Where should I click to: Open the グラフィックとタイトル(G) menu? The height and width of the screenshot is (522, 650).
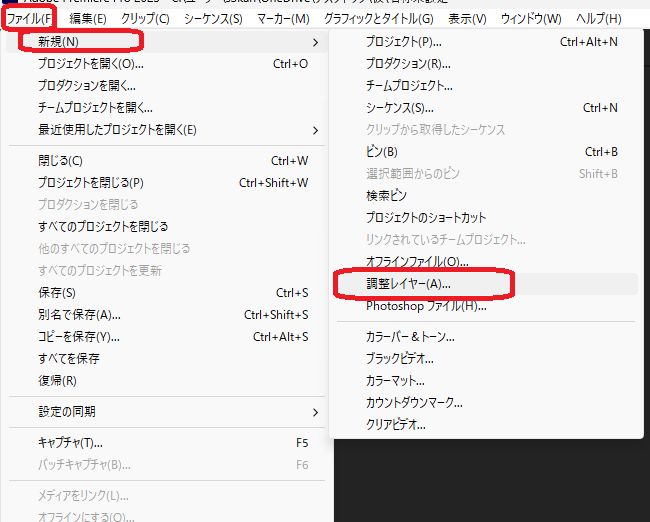pyautogui.click(x=378, y=19)
